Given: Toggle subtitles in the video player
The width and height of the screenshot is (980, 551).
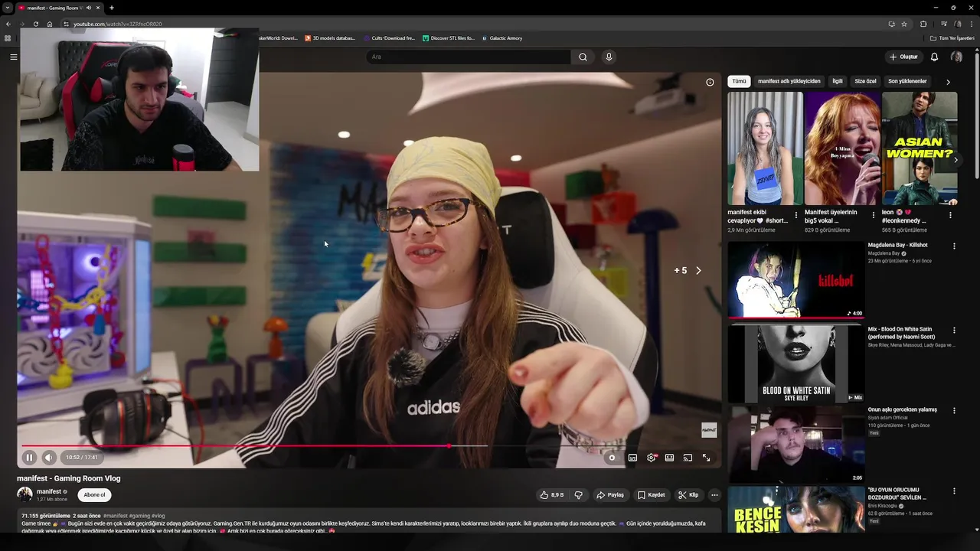Looking at the screenshot, I should 632,458.
